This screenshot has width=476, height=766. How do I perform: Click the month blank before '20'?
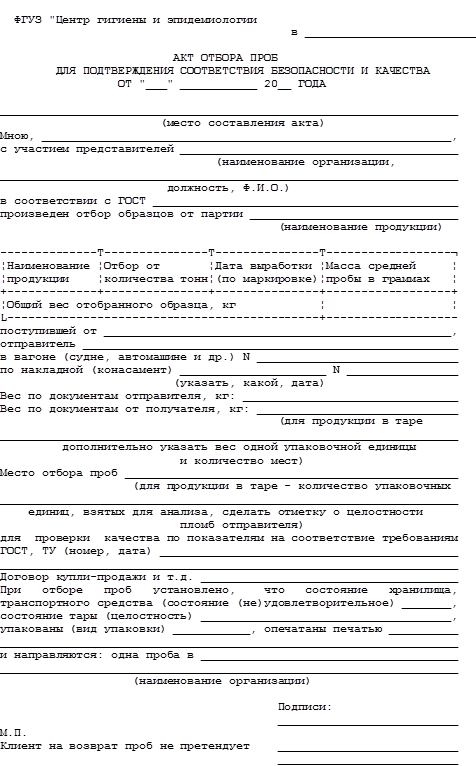pyautogui.click(x=218, y=84)
